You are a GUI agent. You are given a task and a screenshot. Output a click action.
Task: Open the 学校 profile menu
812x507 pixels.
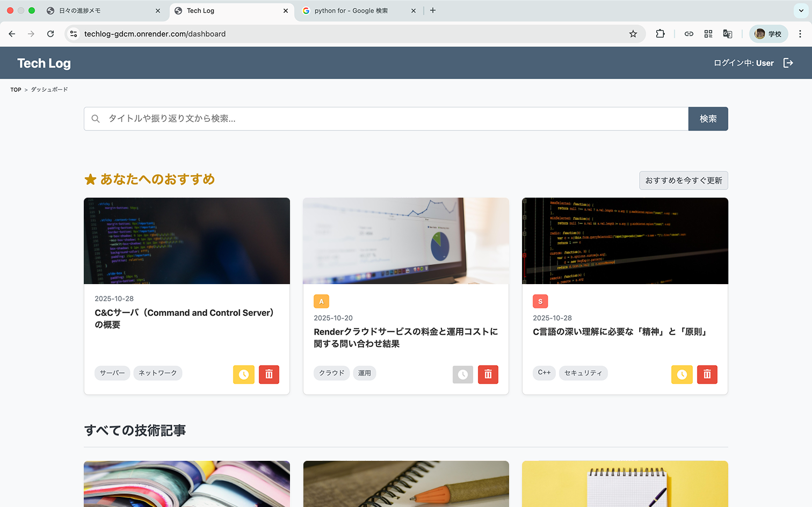(x=769, y=34)
